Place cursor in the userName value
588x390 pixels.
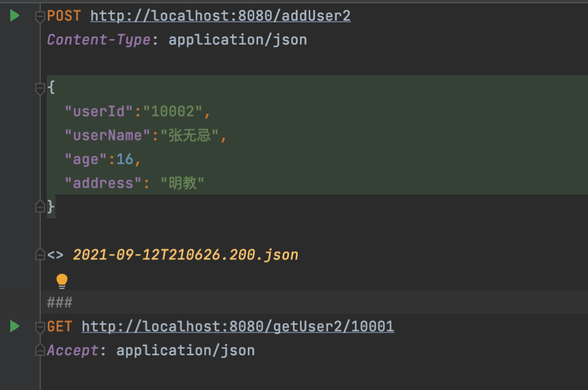[x=189, y=135]
